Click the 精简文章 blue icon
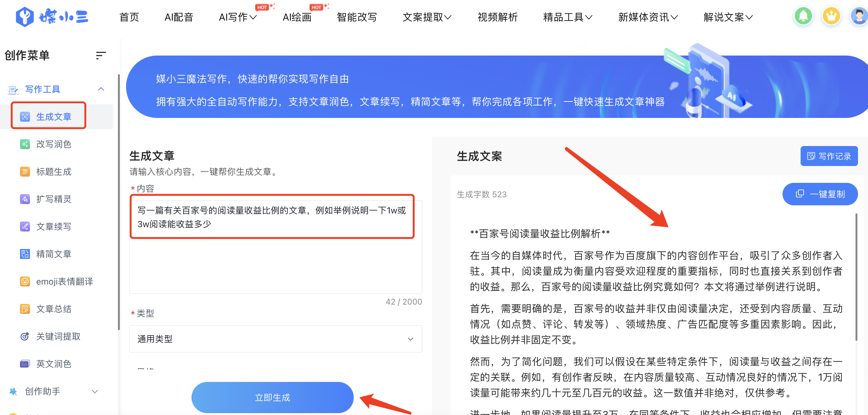The height and width of the screenshot is (415, 868). click(x=25, y=254)
